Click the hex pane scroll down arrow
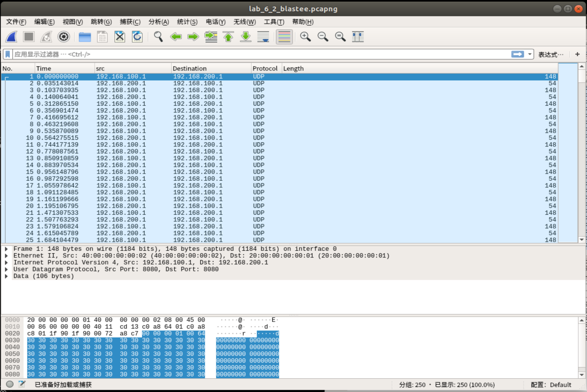Image resolution: width=587 pixels, height=392 pixels. (x=582, y=375)
